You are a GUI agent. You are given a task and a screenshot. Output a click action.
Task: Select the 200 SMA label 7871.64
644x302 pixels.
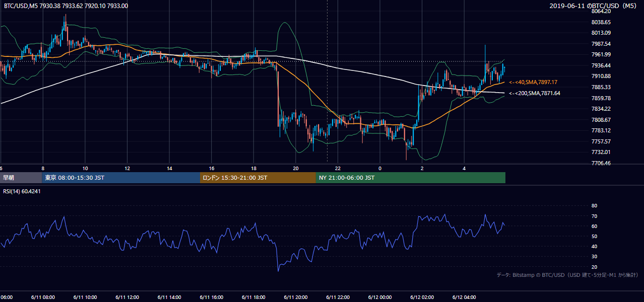coord(535,93)
